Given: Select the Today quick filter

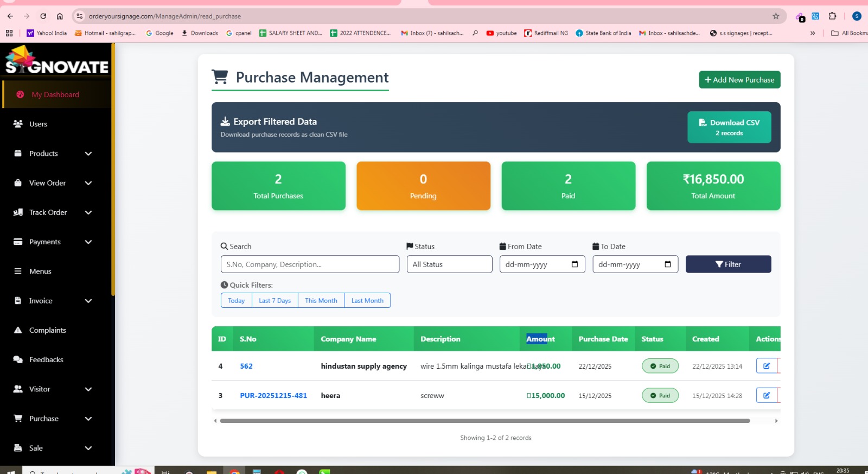Looking at the screenshot, I should click(236, 301).
